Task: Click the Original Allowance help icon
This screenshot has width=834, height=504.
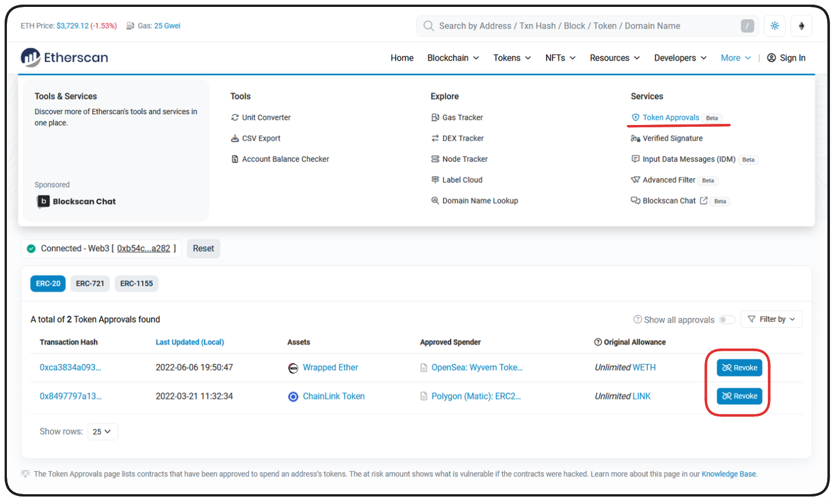Action: pos(598,342)
